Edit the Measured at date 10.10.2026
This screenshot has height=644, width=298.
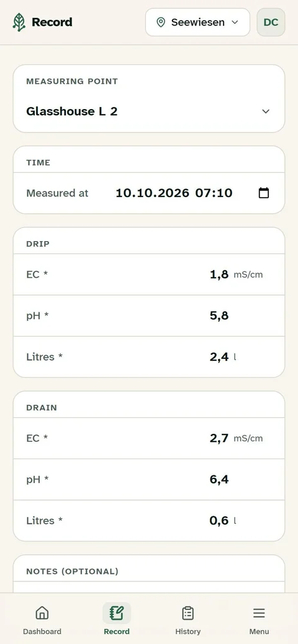[x=152, y=193]
